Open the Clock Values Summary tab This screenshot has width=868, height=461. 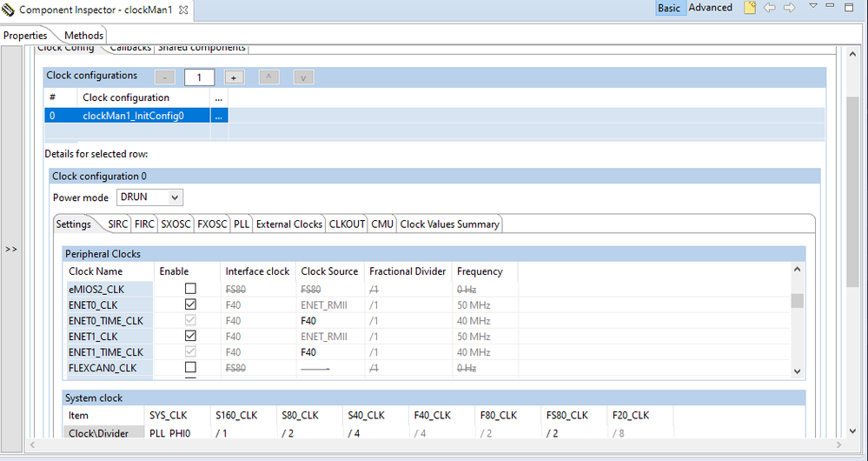coord(449,224)
